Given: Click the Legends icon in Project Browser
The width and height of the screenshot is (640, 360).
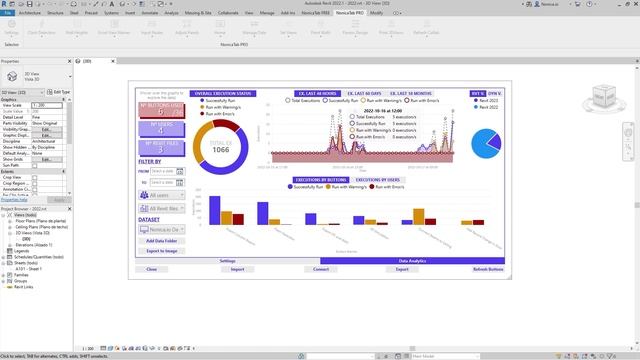Looking at the screenshot, I should [x=10, y=251].
